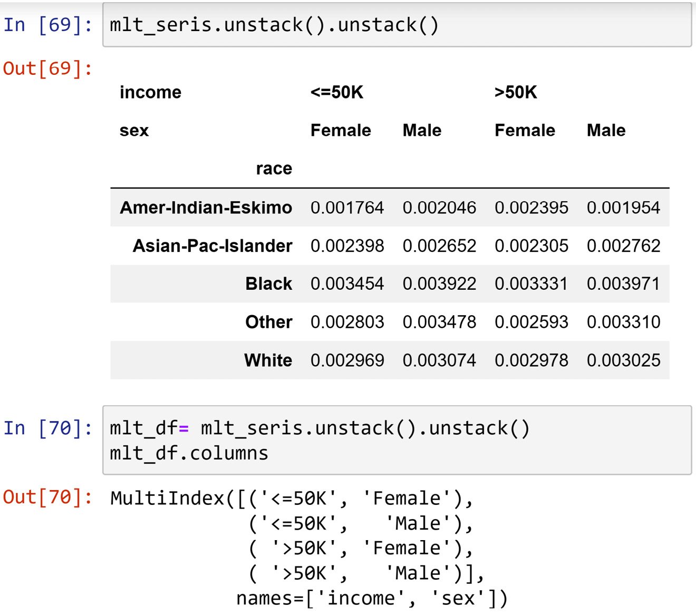Select the White row label
The width and height of the screenshot is (696, 616).
(268, 360)
